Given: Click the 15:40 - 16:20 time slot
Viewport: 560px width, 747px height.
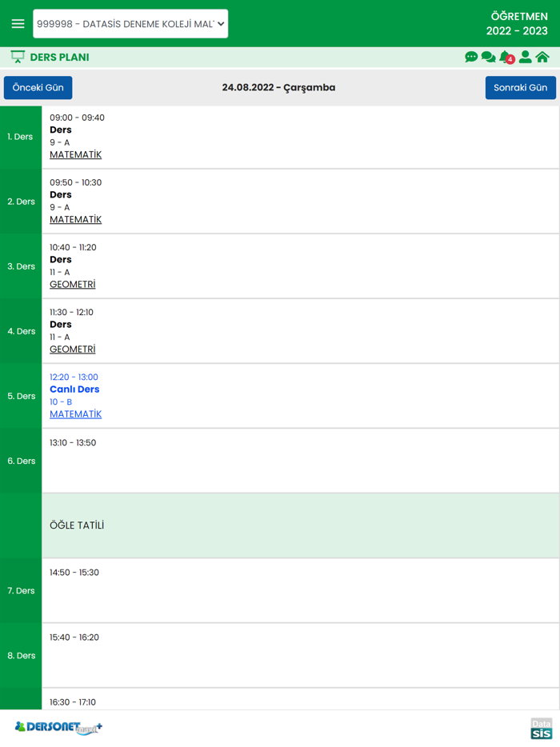Looking at the screenshot, I should point(74,637).
